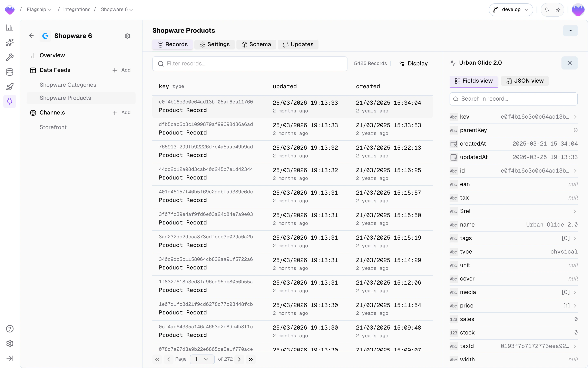Select the plug integrations icon in left rail
The width and height of the screenshot is (588, 368).
(10, 101)
